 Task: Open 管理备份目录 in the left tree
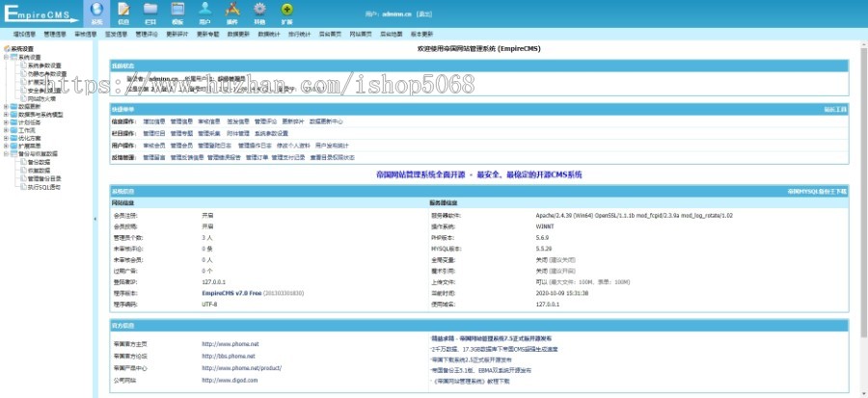(x=44, y=178)
